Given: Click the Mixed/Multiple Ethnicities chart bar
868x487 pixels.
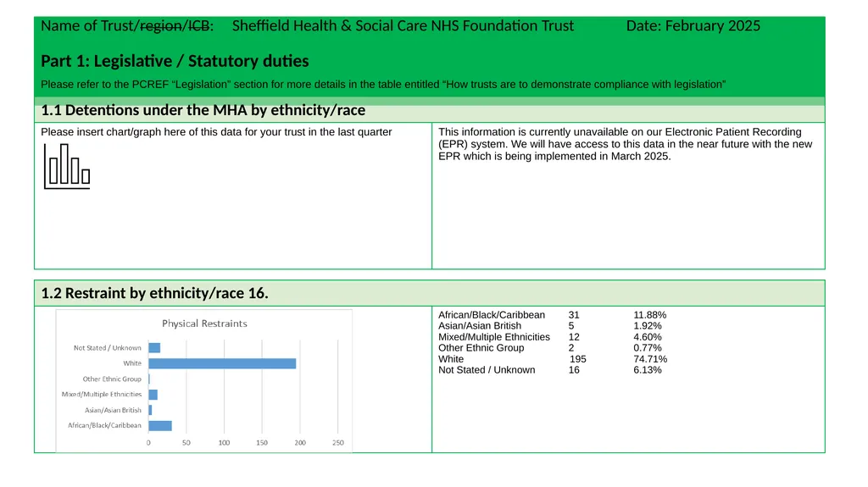Looking at the screenshot, I should (153, 395).
